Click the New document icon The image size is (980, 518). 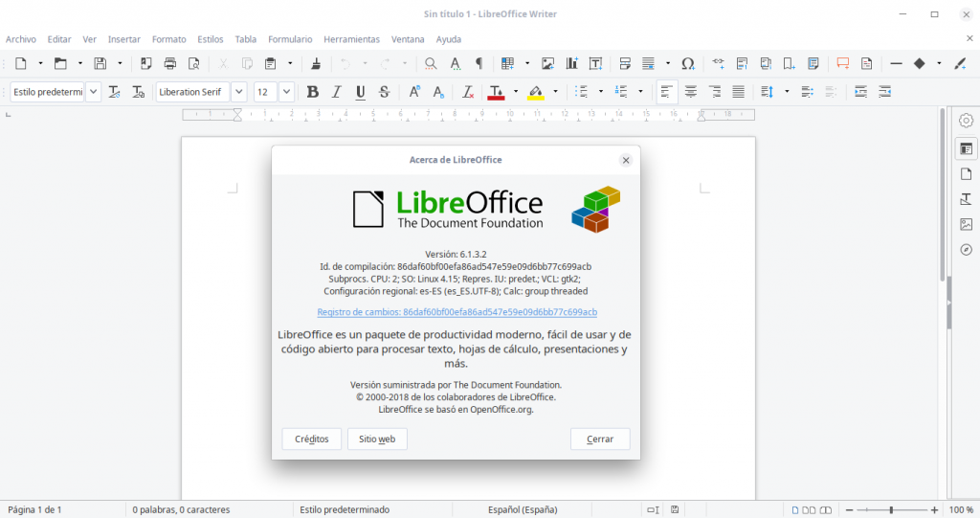(21, 63)
